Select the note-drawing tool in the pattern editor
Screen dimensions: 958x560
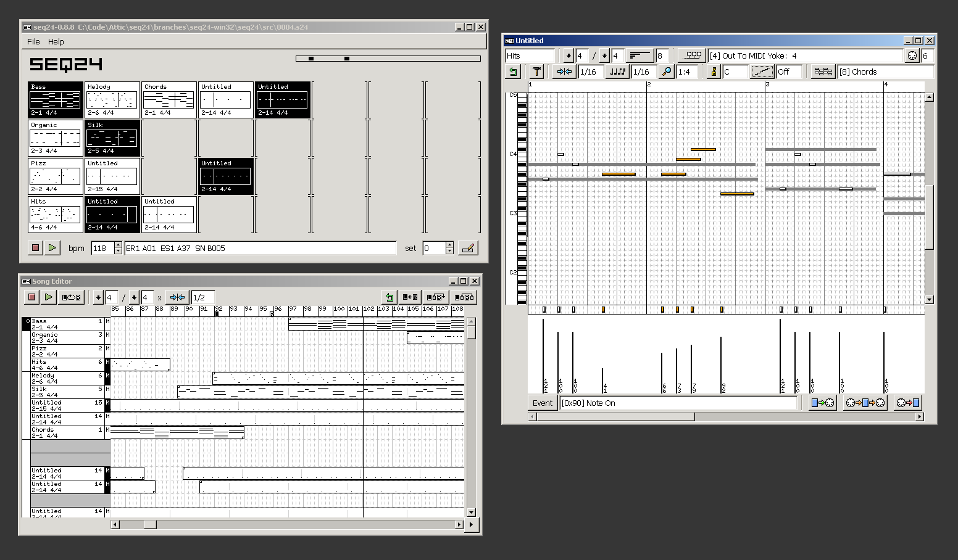(536, 72)
